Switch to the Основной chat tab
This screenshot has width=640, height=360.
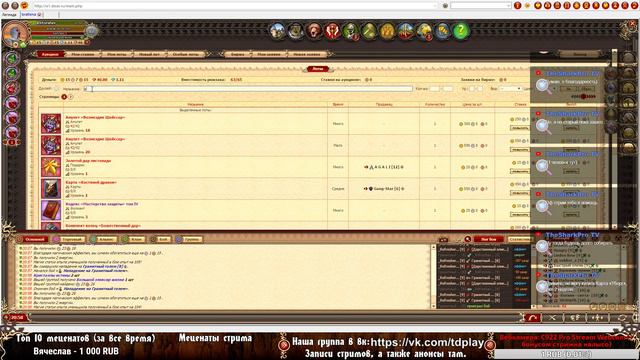[33, 239]
